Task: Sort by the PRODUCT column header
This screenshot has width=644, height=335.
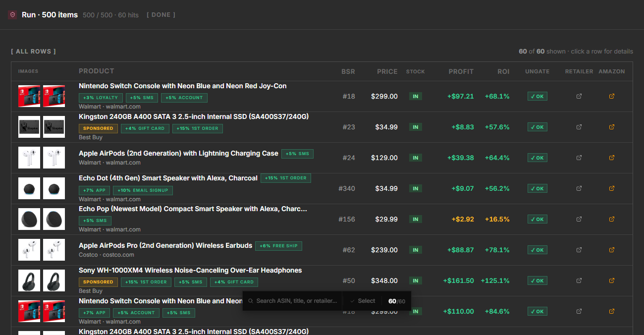Action: (97, 71)
